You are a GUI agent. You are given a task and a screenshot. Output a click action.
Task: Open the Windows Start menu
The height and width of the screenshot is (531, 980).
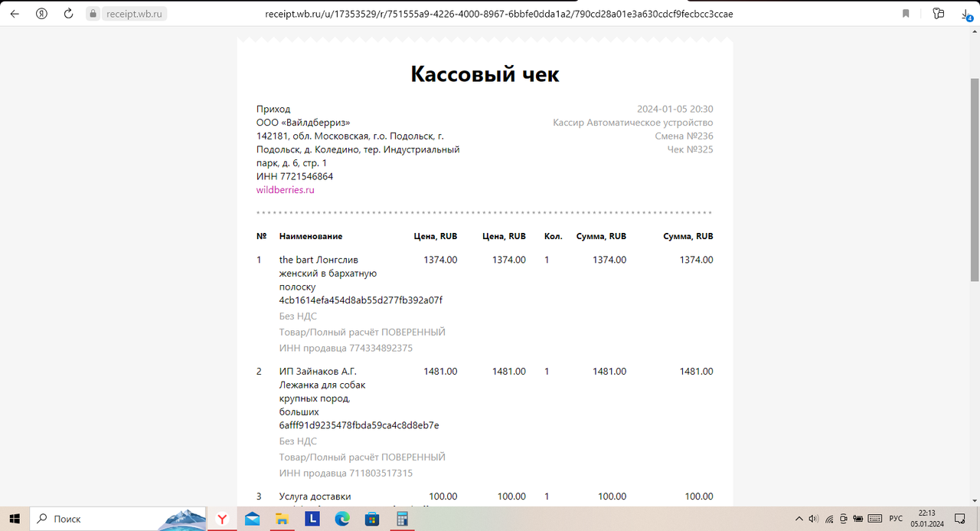[15, 519]
